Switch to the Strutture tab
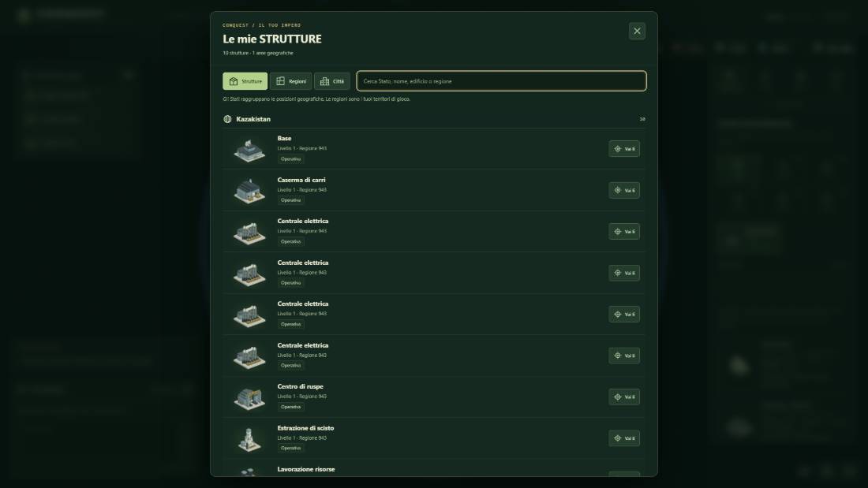 point(245,81)
